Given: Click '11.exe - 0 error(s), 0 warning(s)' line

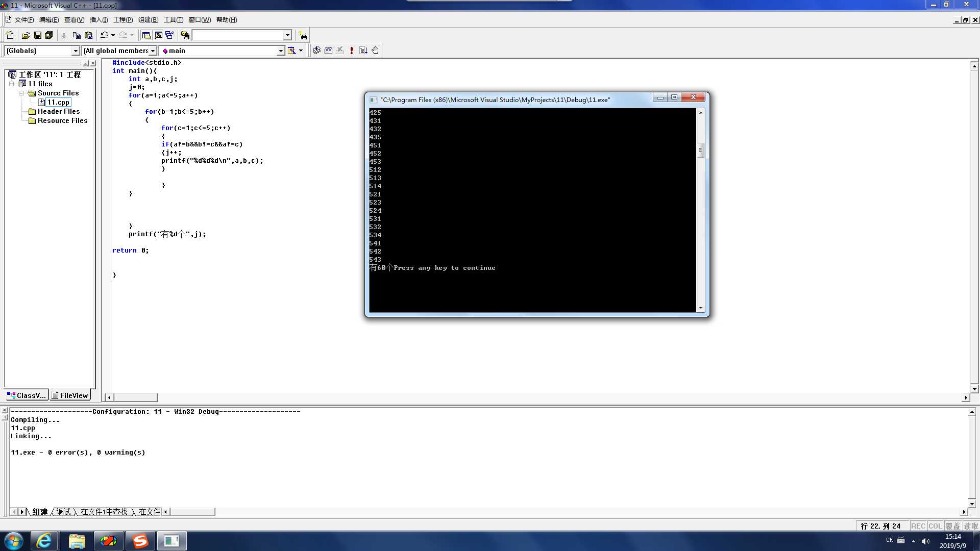Looking at the screenshot, I should pos(78,453).
